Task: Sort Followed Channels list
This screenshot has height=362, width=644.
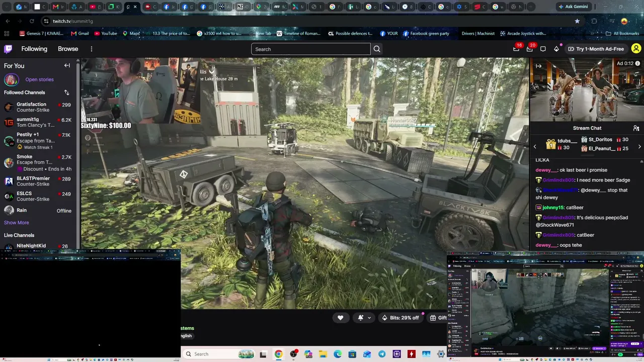Action: pos(66,93)
